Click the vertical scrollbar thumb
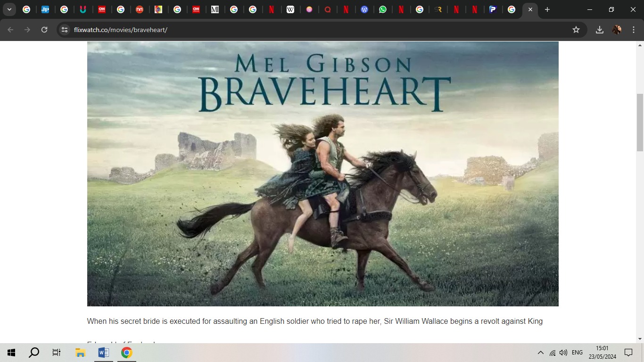The image size is (644, 362). (x=640, y=123)
